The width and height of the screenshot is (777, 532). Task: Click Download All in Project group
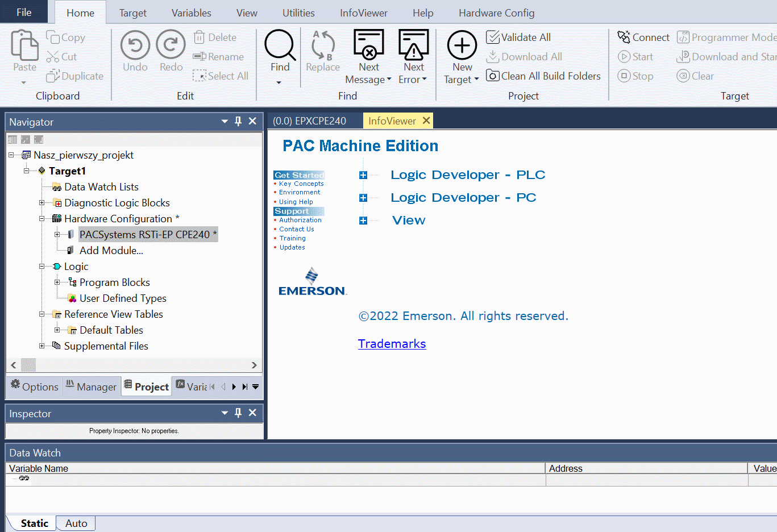(x=524, y=57)
